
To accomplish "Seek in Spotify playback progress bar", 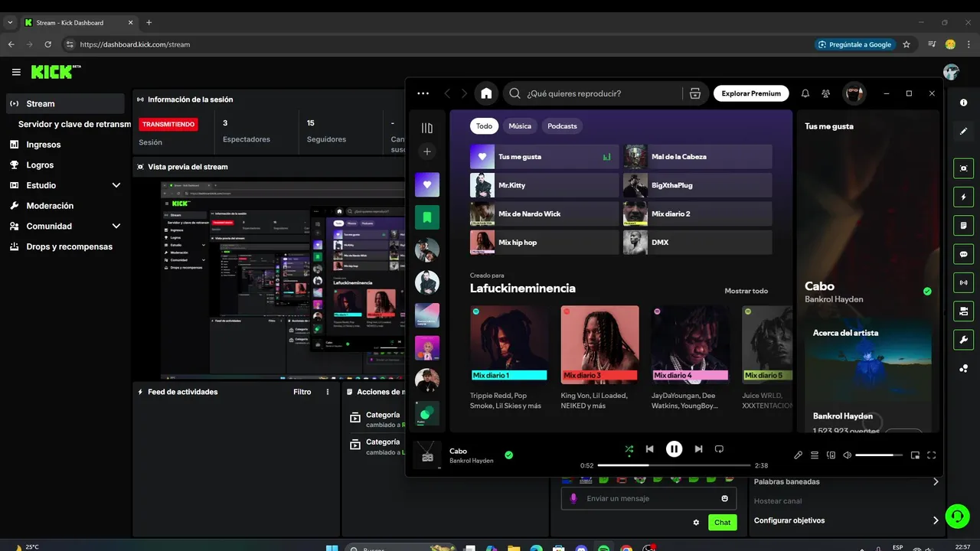I will coord(674,465).
